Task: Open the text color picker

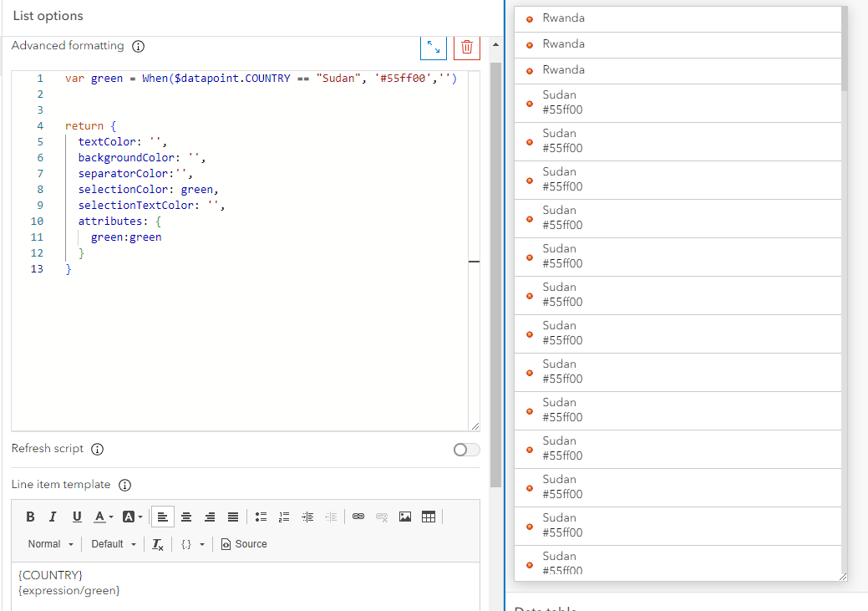Action: point(104,517)
